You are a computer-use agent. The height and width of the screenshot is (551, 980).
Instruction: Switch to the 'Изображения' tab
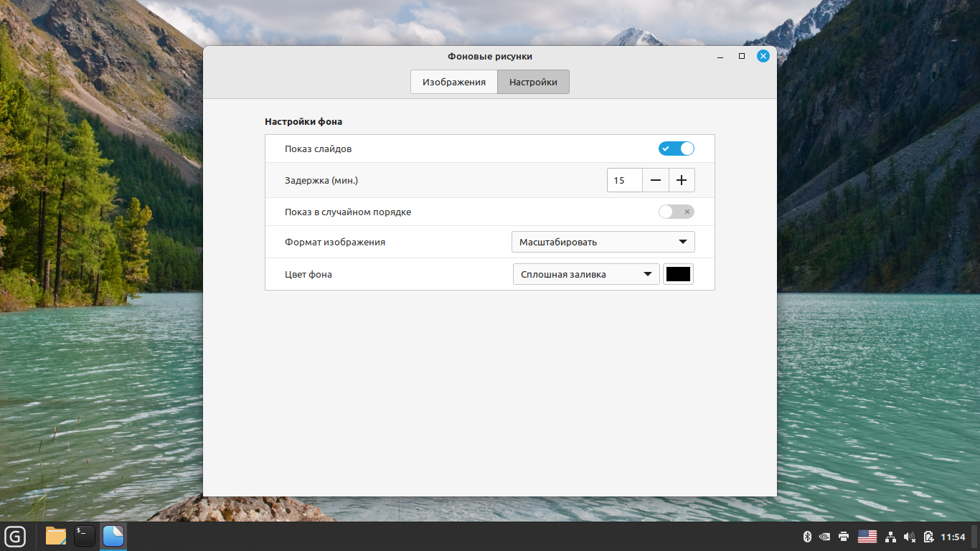(453, 82)
